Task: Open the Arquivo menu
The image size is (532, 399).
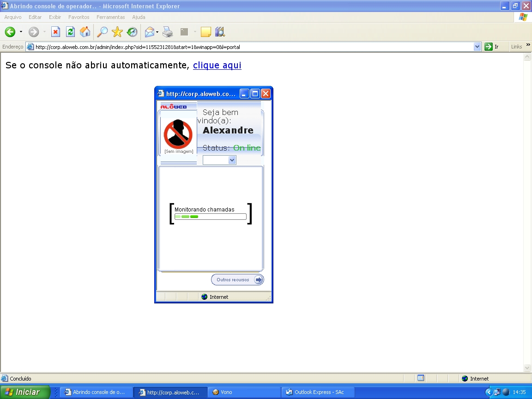Action: click(x=13, y=17)
